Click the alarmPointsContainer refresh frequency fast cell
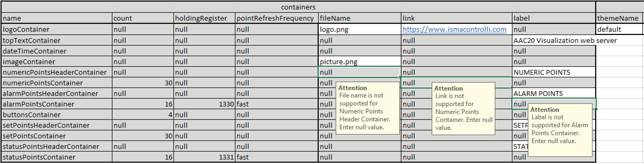The width and height of the screenshot is (644, 164). 276,104
